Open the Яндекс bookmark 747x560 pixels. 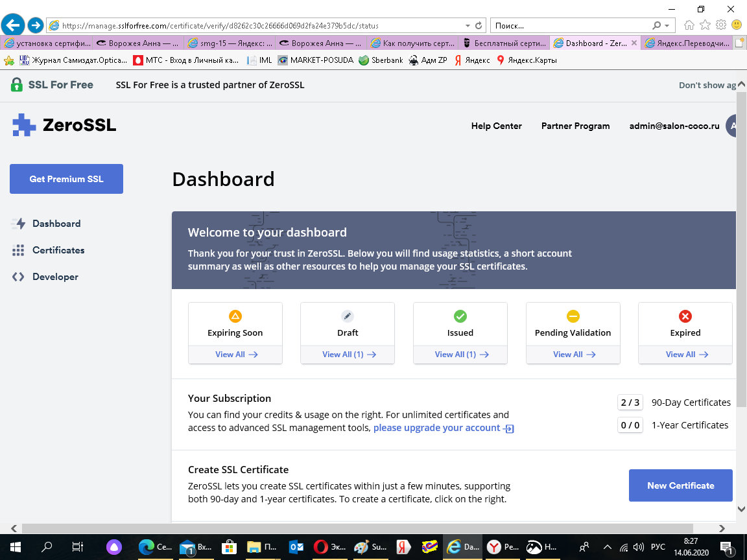pos(472,60)
